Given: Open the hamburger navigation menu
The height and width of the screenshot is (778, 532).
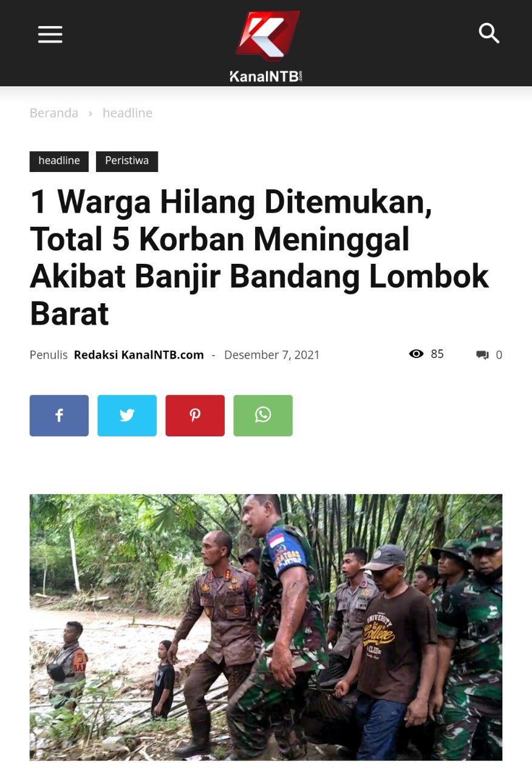Looking at the screenshot, I should pyautogui.click(x=50, y=35).
